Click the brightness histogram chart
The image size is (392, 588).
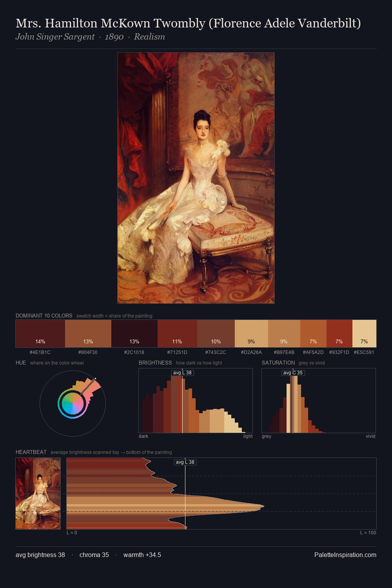pos(196,401)
